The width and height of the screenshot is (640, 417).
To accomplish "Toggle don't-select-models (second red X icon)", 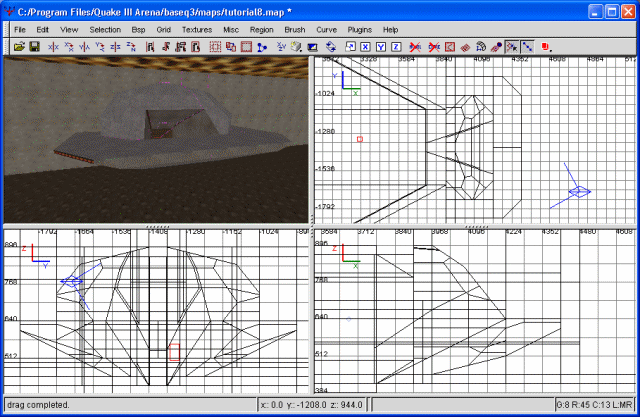I will pyautogui.click(x=434, y=47).
